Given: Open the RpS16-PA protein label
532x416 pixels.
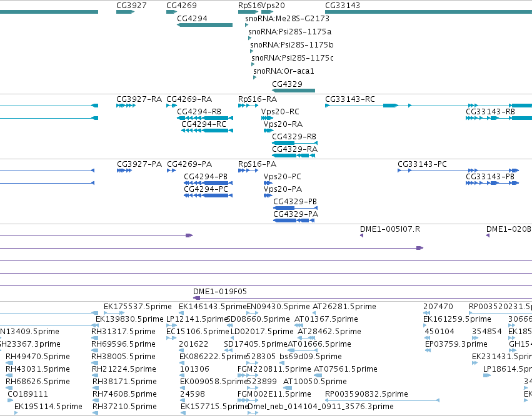Looking at the screenshot, I should (x=257, y=164).
